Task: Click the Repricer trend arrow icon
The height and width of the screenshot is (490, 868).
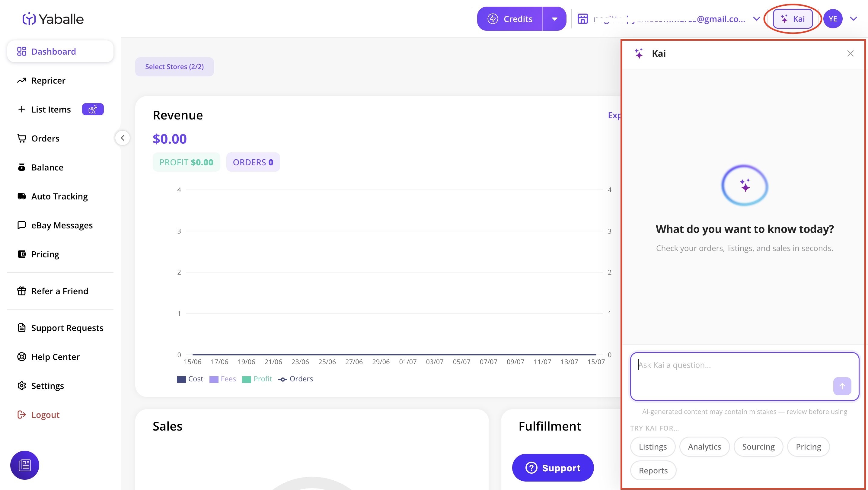Action: pos(21,81)
